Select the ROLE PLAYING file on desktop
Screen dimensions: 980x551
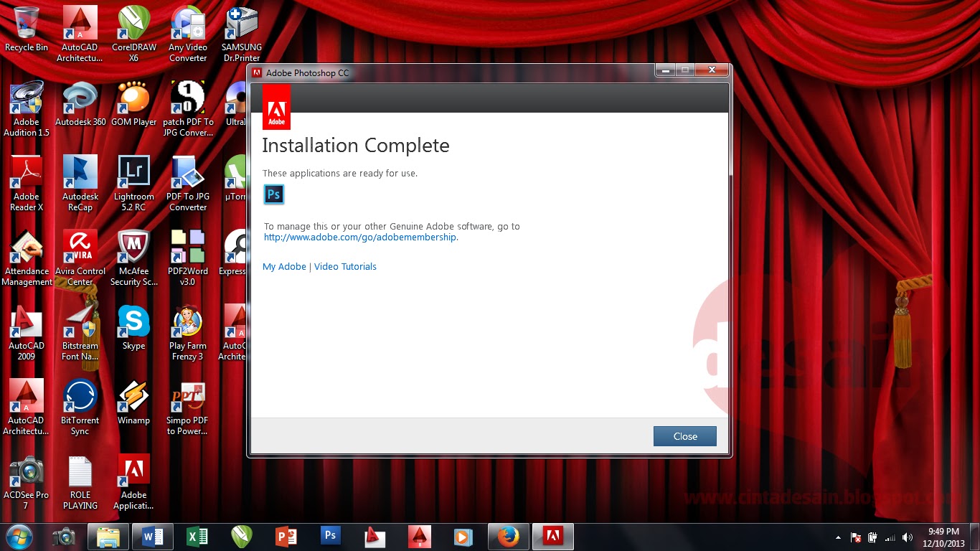click(80, 481)
